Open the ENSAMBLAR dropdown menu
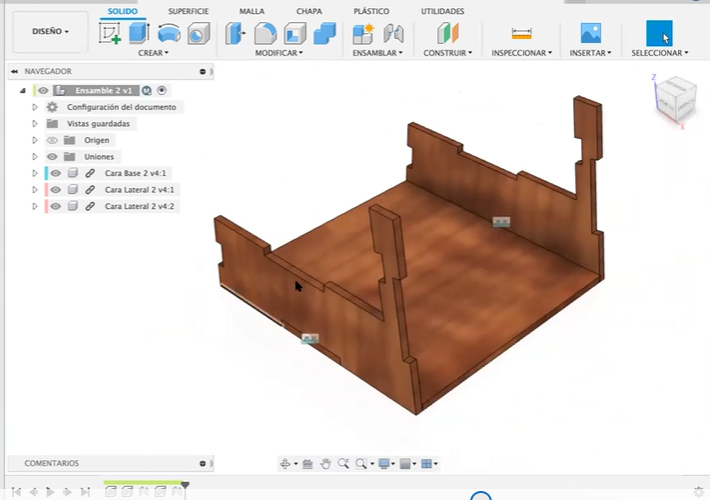The width and height of the screenshot is (710, 500). point(378,53)
